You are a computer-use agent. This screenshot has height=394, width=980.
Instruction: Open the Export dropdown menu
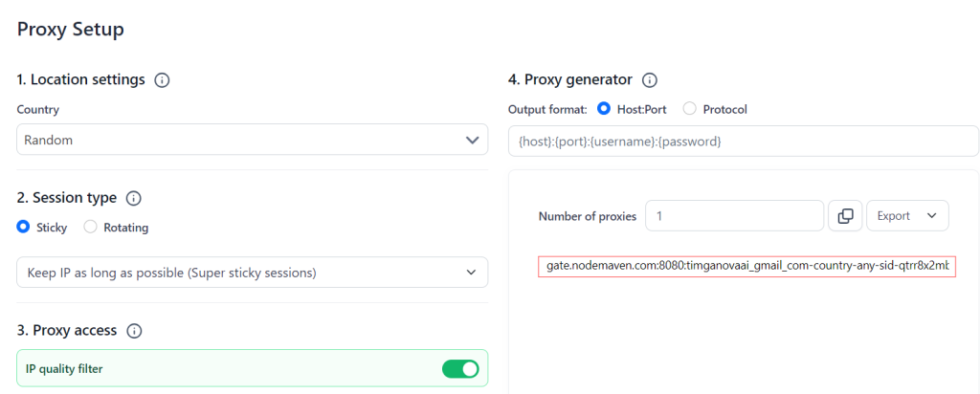(906, 216)
